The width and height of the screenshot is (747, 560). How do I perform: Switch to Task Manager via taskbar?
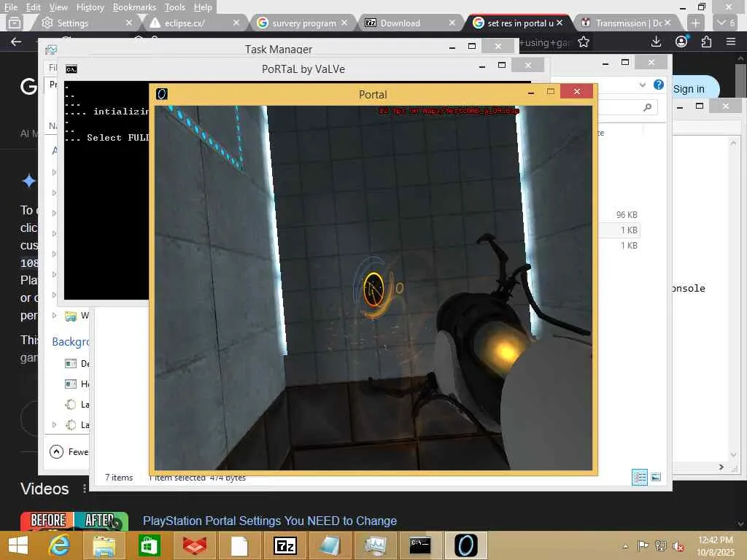pos(376,545)
